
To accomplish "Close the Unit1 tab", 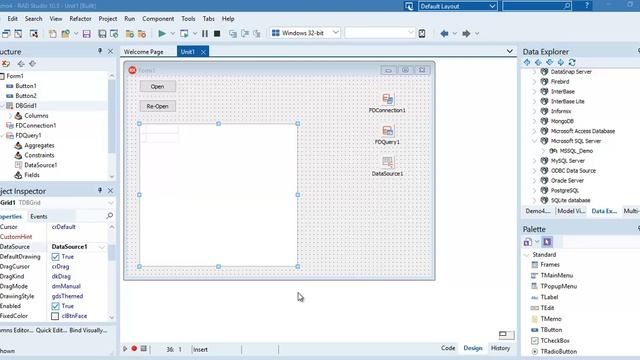I will (x=203, y=52).
